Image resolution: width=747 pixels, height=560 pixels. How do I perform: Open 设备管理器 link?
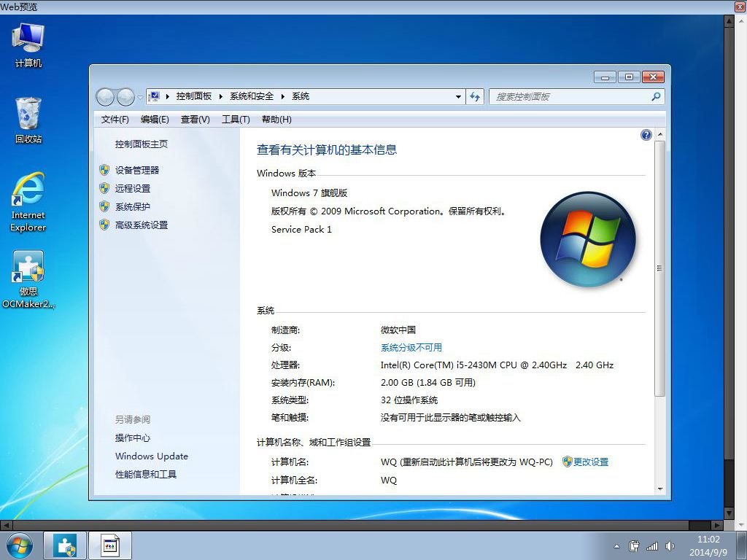[137, 170]
